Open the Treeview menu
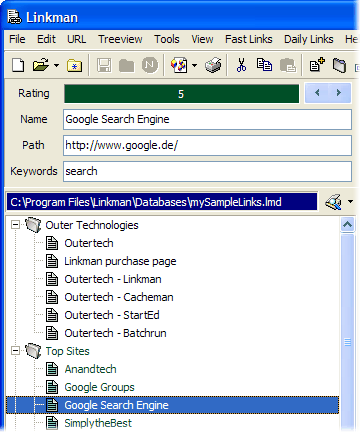 pyautogui.click(x=120, y=39)
